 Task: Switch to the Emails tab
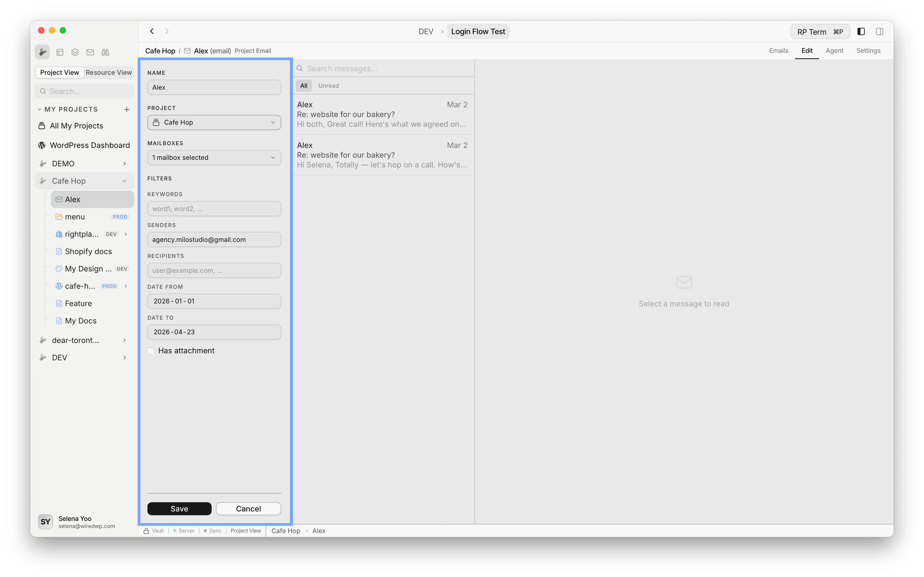(x=778, y=51)
